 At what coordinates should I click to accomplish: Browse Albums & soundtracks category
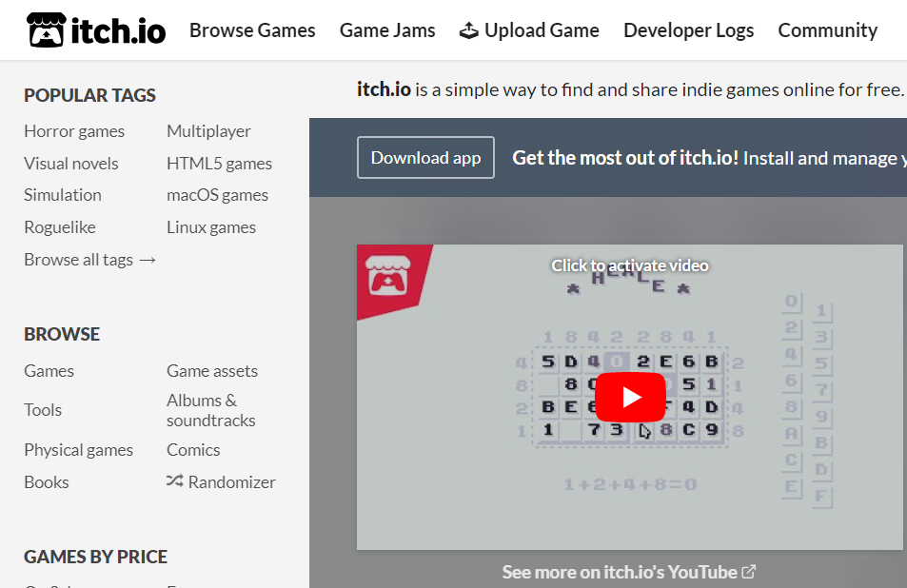211,410
